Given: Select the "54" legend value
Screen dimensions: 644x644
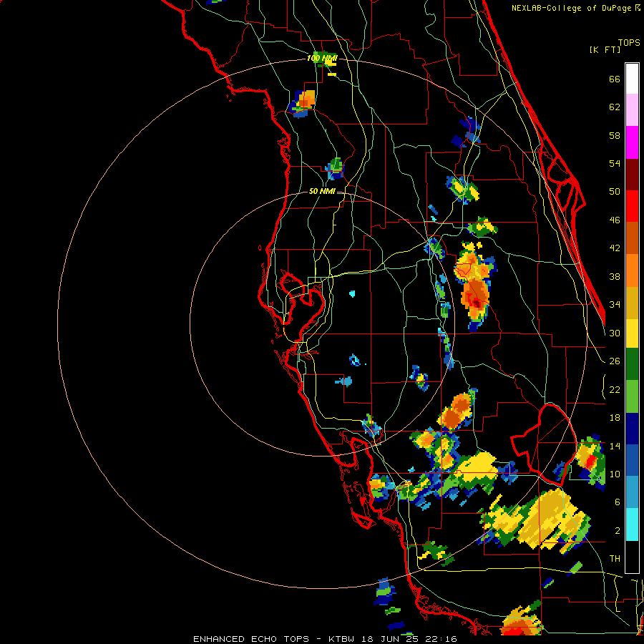Looking at the screenshot, I should tap(615, 163).
